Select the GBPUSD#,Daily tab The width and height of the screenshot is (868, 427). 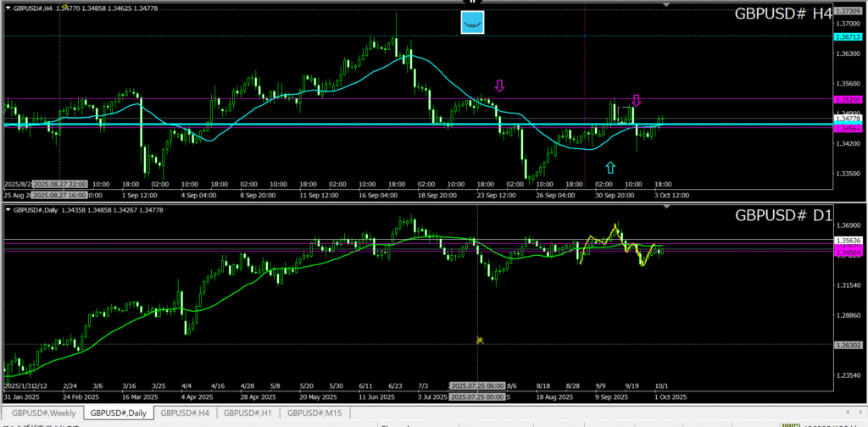coord(118,413)
